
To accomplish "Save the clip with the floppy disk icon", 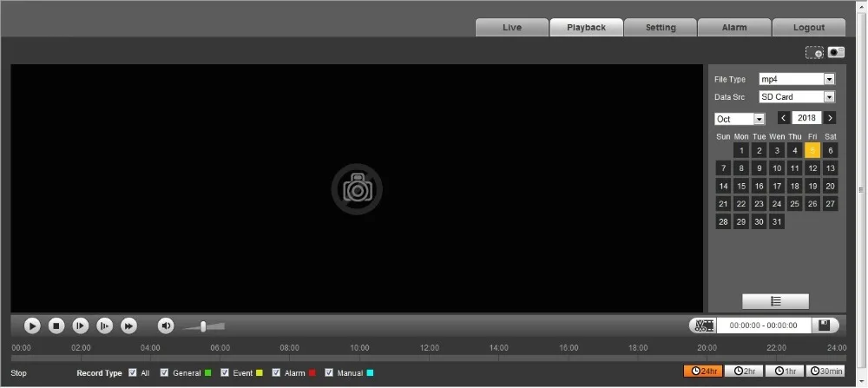I will click(x=825, y=326).
